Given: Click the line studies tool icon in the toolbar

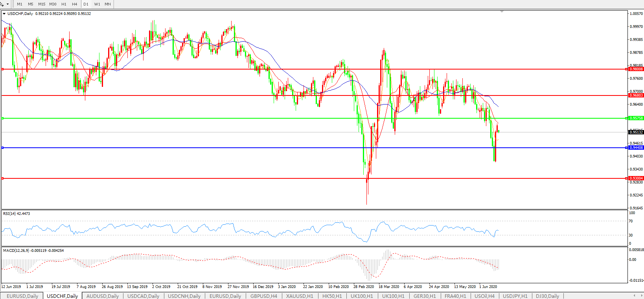Looking at the screenshot, I should pos(2,4).
